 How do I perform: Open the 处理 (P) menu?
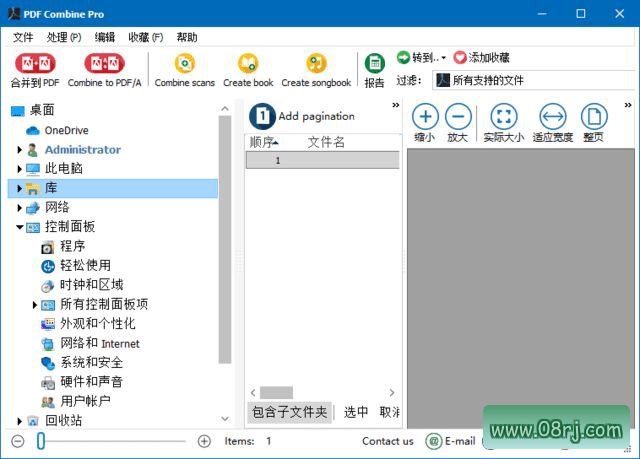click(x=64, y=38)
